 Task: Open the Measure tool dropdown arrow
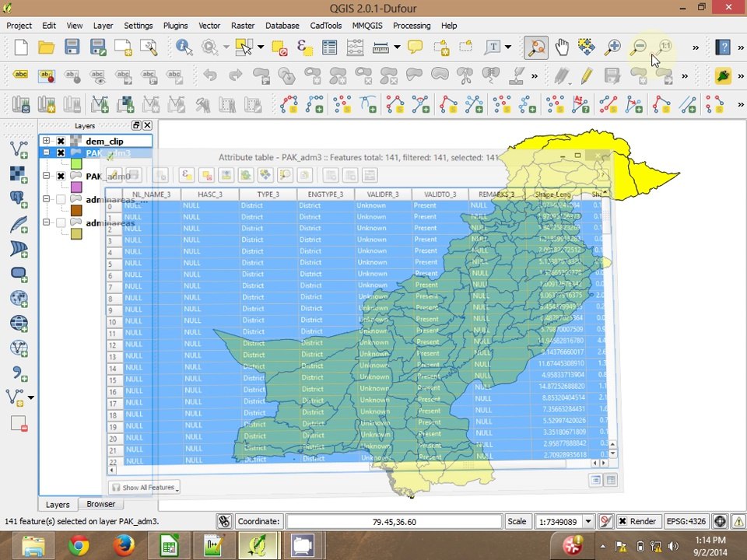point(397,47)
